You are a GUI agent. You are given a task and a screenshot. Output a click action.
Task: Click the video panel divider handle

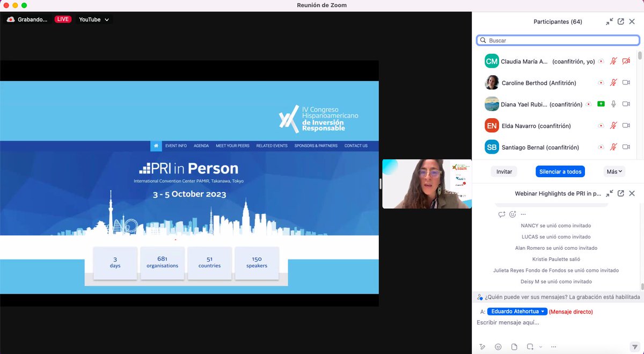[380, 184]
